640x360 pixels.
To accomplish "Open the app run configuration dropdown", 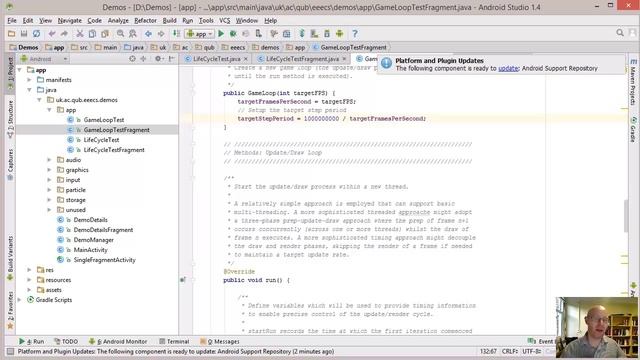I will pyautogui.click(x=199, y=33).
